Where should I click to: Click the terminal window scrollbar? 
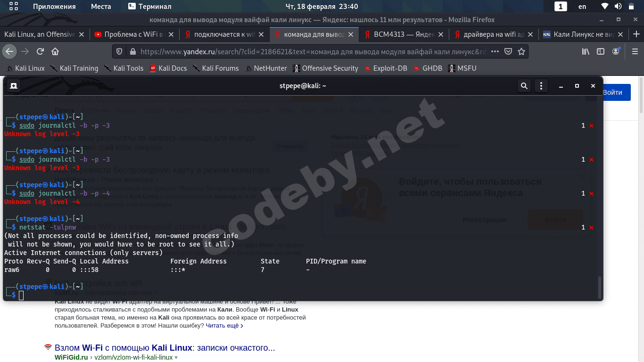(600, 287)
